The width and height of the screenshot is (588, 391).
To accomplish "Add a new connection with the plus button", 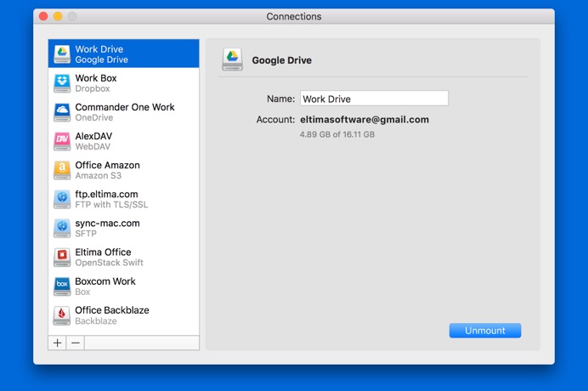I will [58, 343].
